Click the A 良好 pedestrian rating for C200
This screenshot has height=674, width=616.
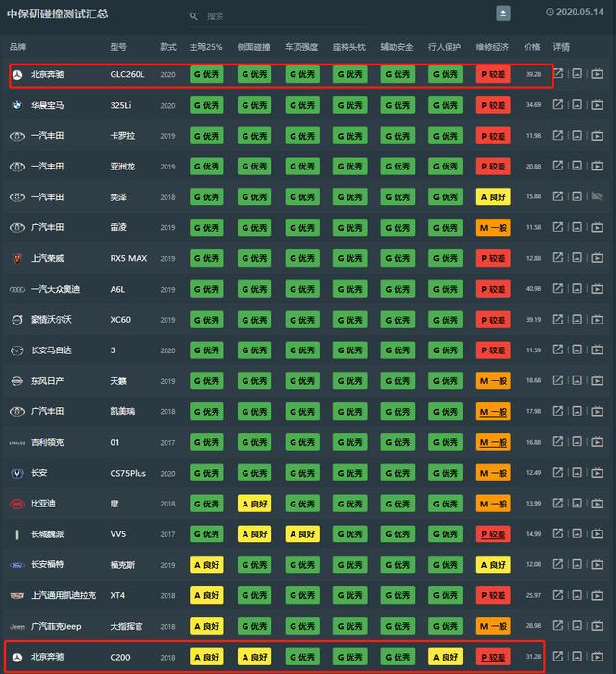coord(446,658)
